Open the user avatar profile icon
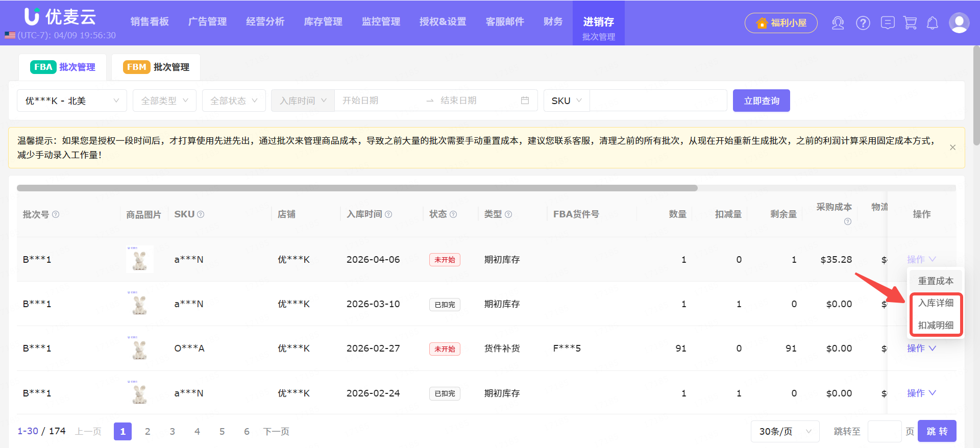This screenshot has height=448, width=980. (x=959, y=23)
